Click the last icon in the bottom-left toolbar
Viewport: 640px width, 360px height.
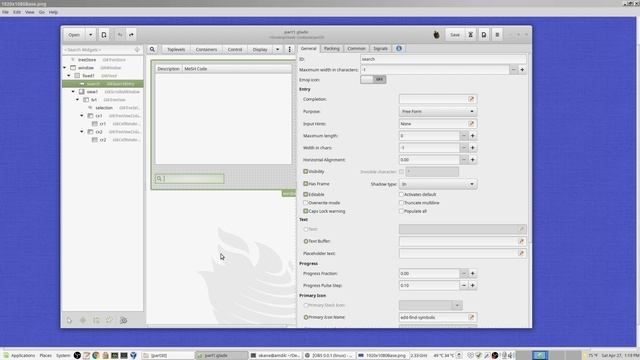[123, 320]
